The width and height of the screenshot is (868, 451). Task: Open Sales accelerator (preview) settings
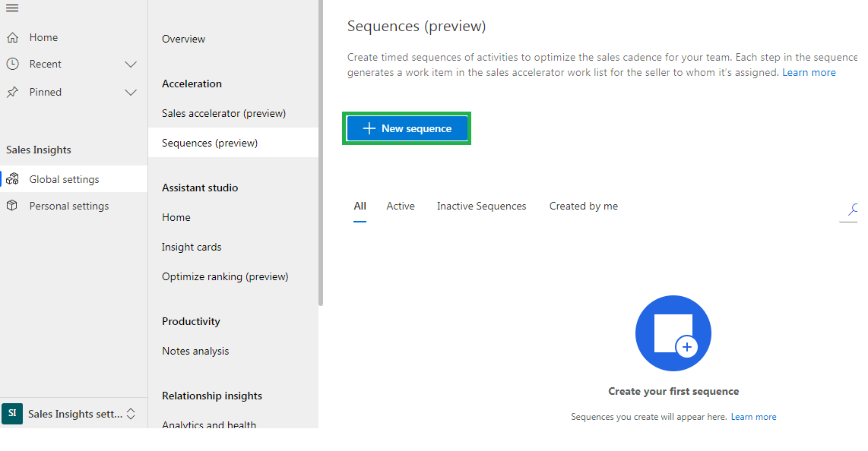tap(223, 113)
